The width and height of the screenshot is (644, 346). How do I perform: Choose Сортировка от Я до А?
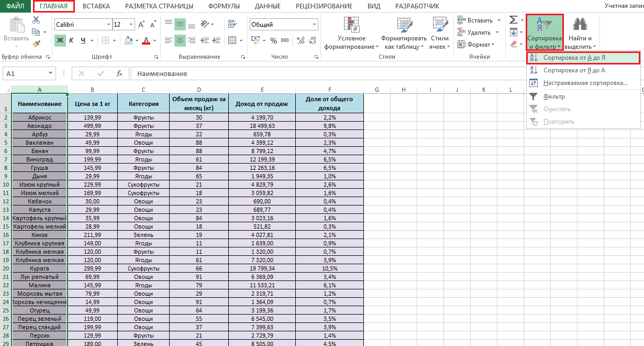tap(574, 70)
